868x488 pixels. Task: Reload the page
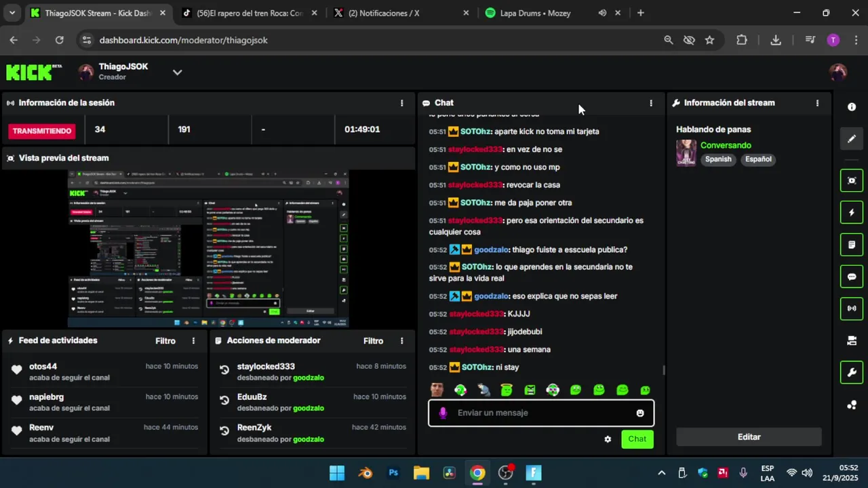click(x=59, y=40)
